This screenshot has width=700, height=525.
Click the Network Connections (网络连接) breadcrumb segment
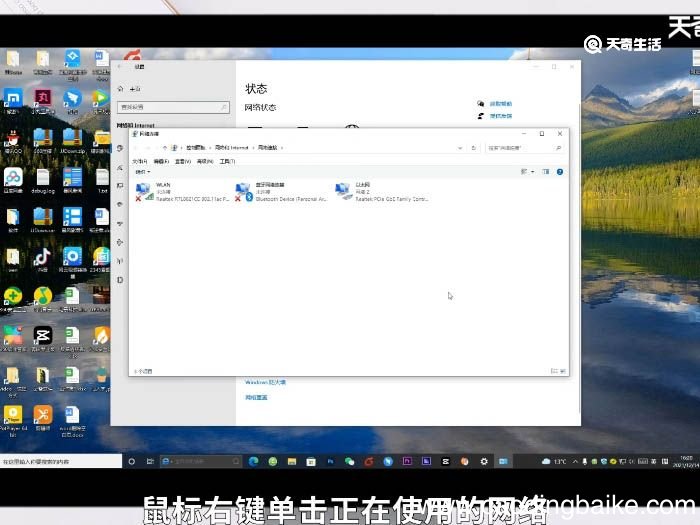(267, 148)
